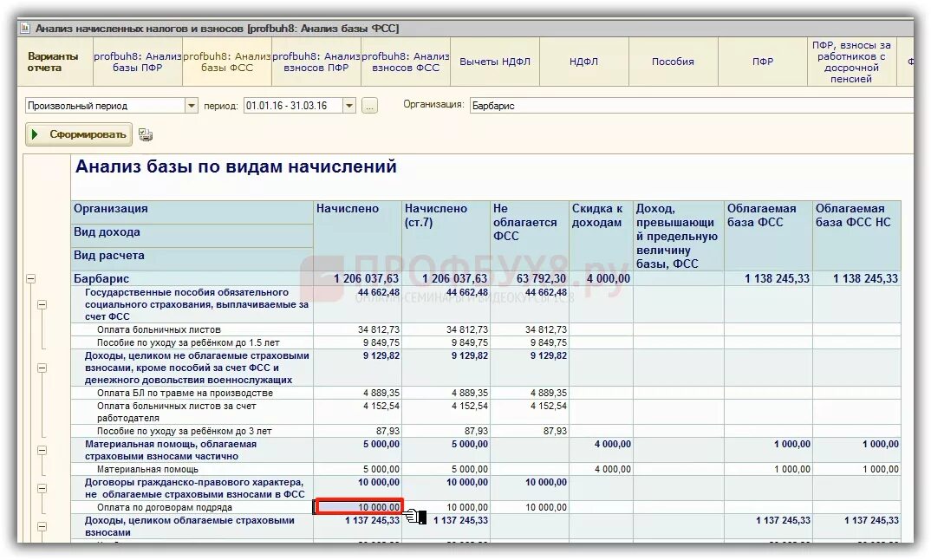
Task: Click the period field 01.01.16 - 31.03.16
Action: [293, 106]
